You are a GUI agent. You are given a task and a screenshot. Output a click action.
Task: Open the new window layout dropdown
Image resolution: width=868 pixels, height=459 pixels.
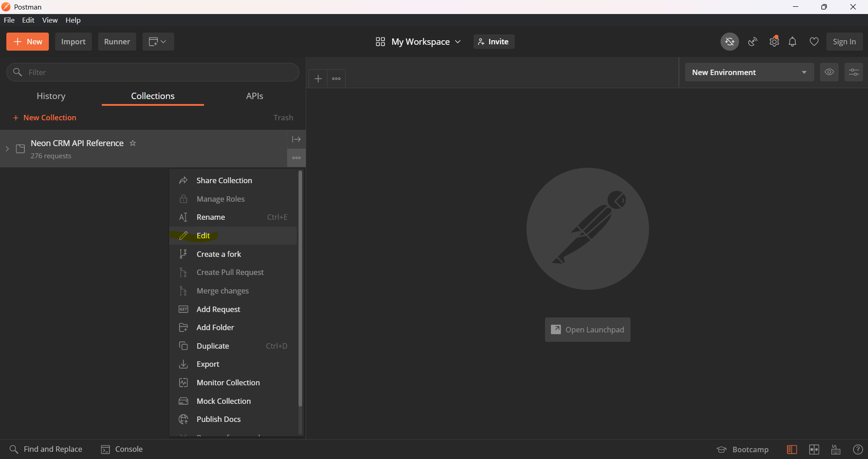coord(158,42)
